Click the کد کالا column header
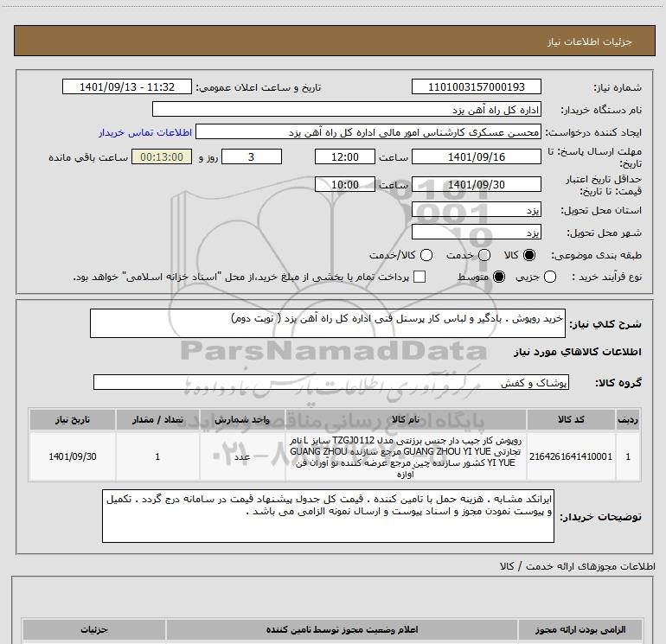The image size is (666, 644). click(571, 419)
